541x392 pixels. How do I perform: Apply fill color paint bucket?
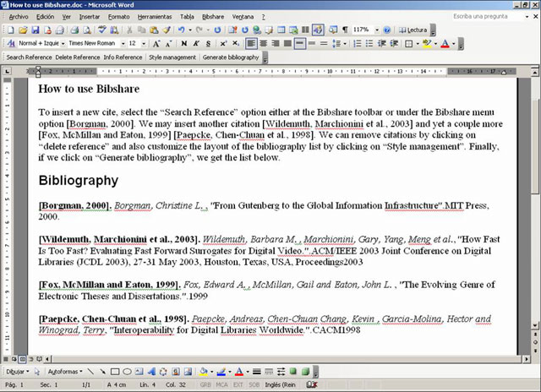(203, 372)
